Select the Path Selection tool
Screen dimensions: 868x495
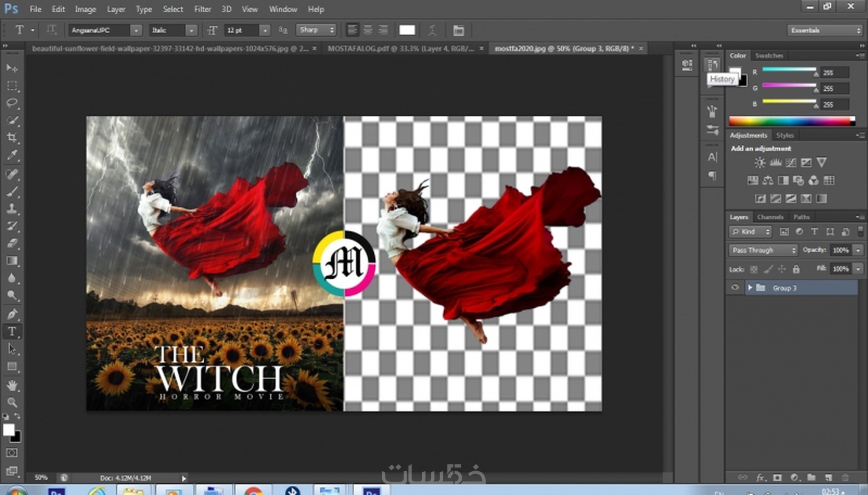coord(12,349)
